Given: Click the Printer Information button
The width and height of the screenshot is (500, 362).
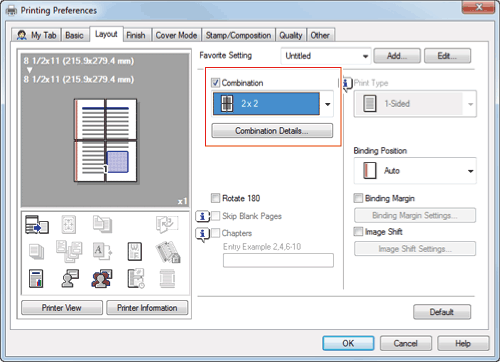Looking at the screenshot, I should pyautogui.click(x=147, y=308).
